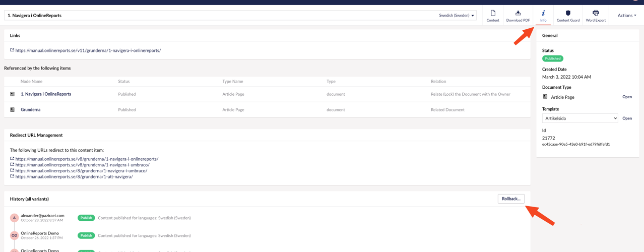The width and height of the screenshot is (644, 252).
Task: Open the Swedish (Sweden) language selector
Action: point(456,16)
